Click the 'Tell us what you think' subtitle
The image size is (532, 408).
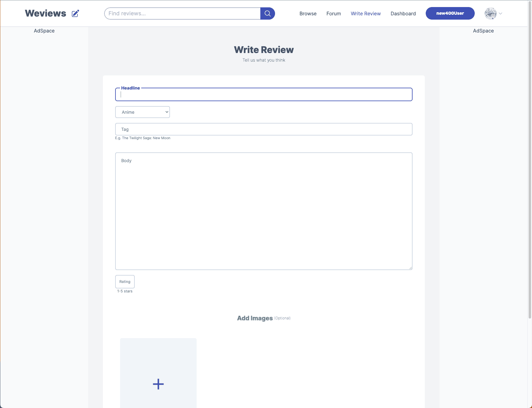264,60
